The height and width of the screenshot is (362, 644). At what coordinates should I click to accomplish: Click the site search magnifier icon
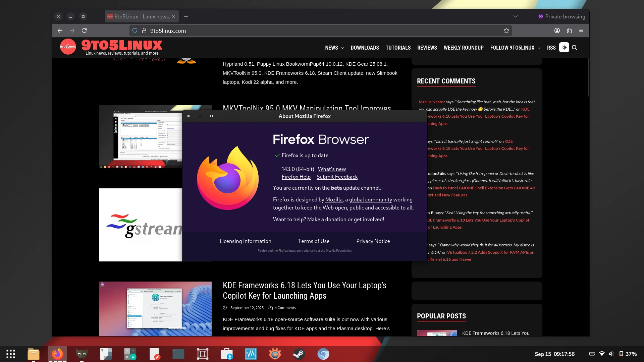pyautogui.click(x=575, y=48)
